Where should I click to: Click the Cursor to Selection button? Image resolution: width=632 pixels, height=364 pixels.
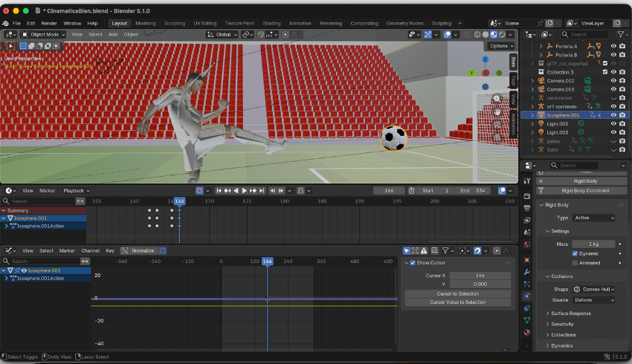[457, 293]
